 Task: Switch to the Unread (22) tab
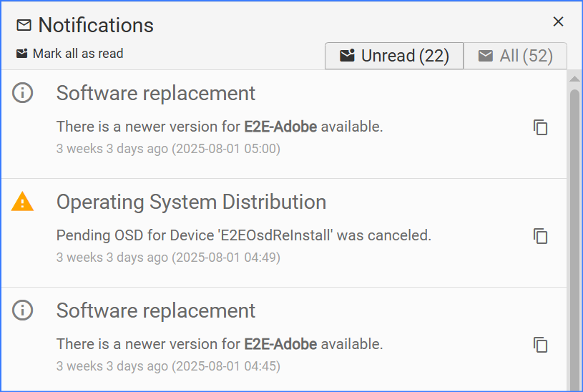(x=394, y=56)
